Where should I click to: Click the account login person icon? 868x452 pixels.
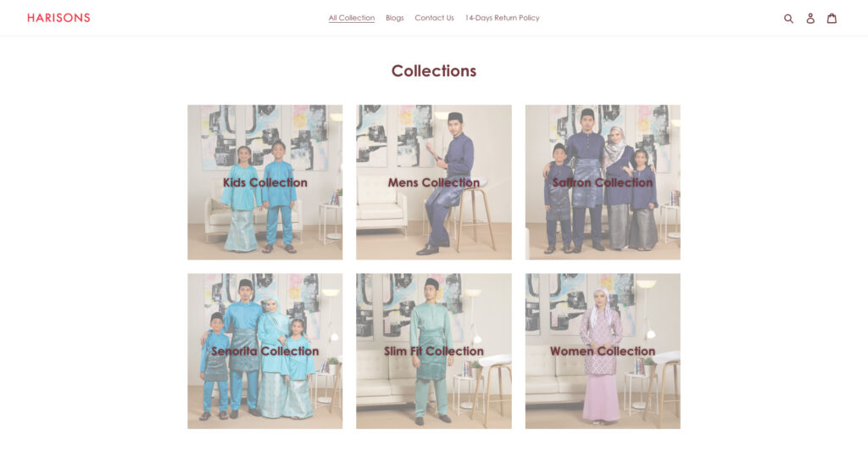810,19
